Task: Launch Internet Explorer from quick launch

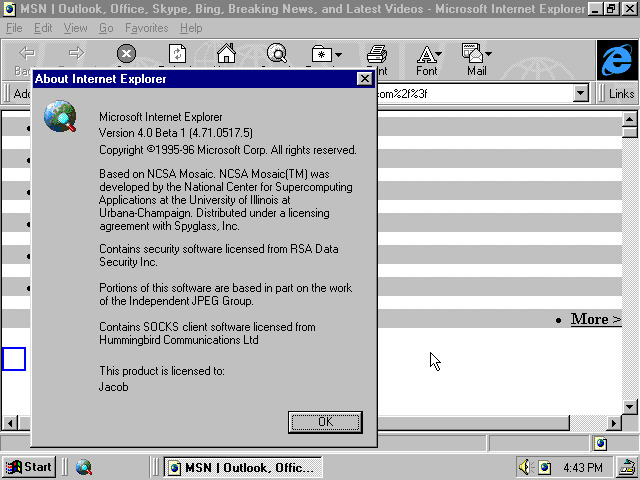Action: [x=84, y=467]
